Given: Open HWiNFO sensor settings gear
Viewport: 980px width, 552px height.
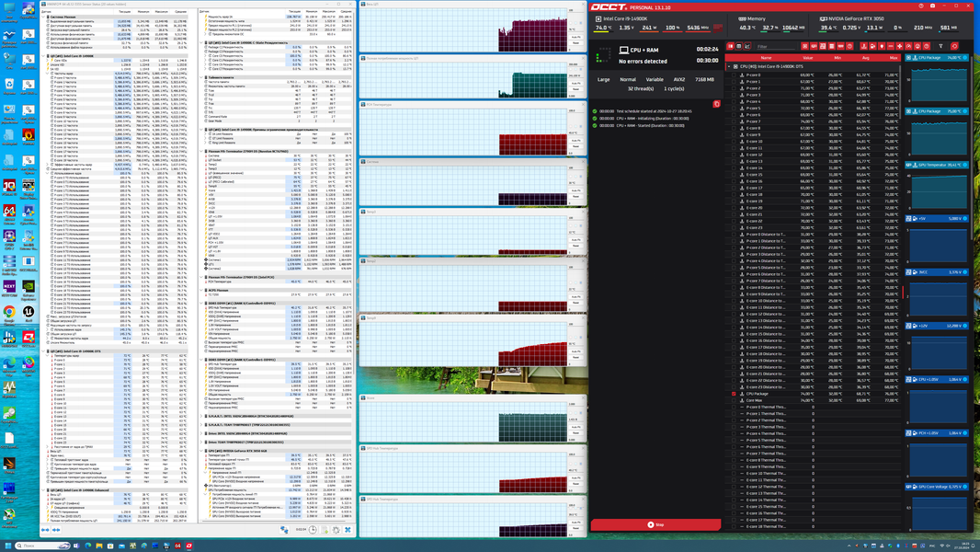Looking at the screenshot, I should pyautogui.click(x=336, y=530).
